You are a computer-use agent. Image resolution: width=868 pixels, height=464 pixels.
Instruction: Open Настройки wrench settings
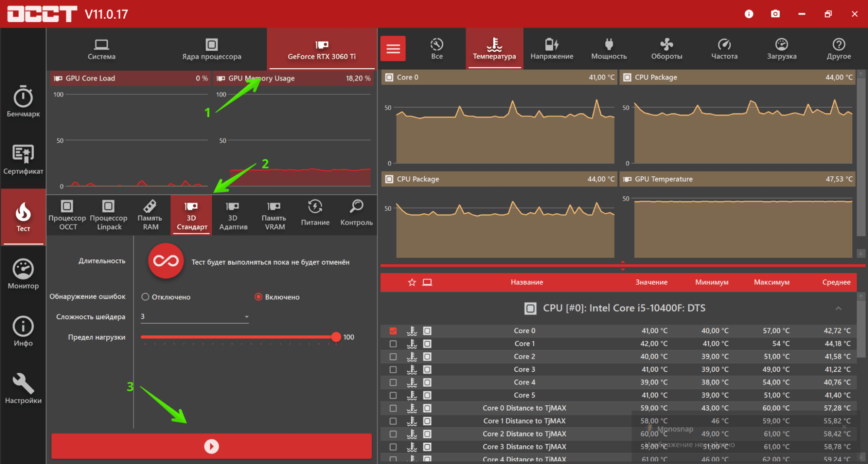(23, 388)
